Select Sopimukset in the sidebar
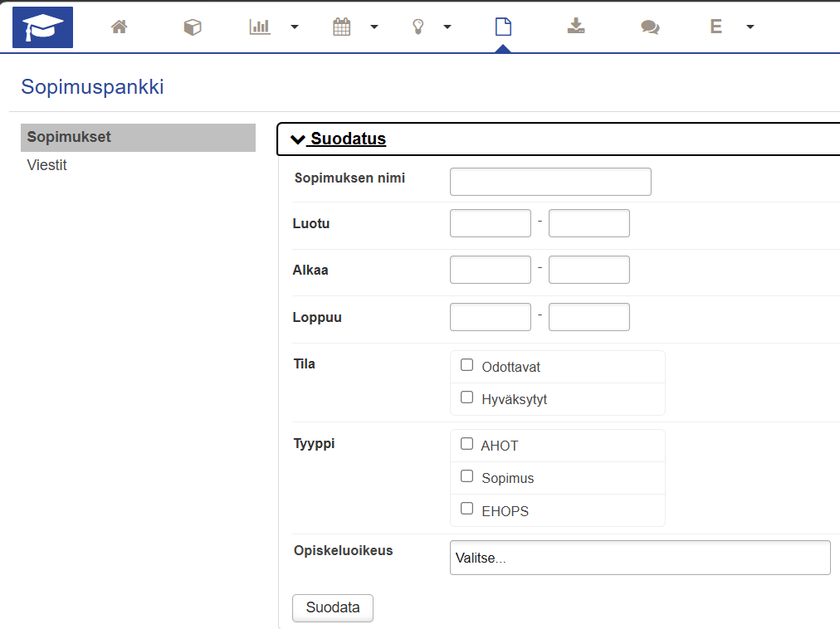The height and width of the screenshot is (629, 840). 139,138
